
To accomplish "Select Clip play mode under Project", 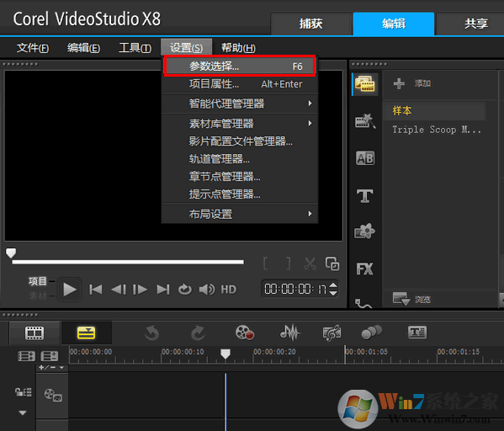I will coord(38,296).
